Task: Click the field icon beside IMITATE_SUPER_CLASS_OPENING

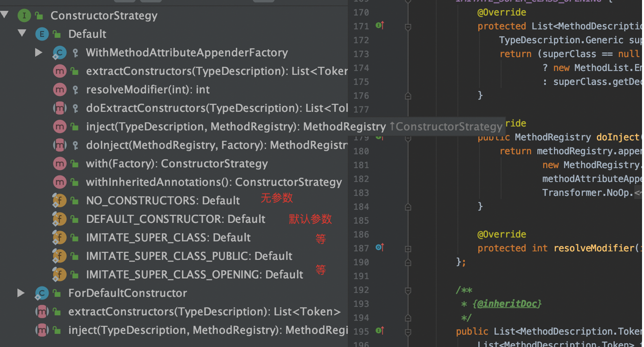Action: click(x=59, y=275)
